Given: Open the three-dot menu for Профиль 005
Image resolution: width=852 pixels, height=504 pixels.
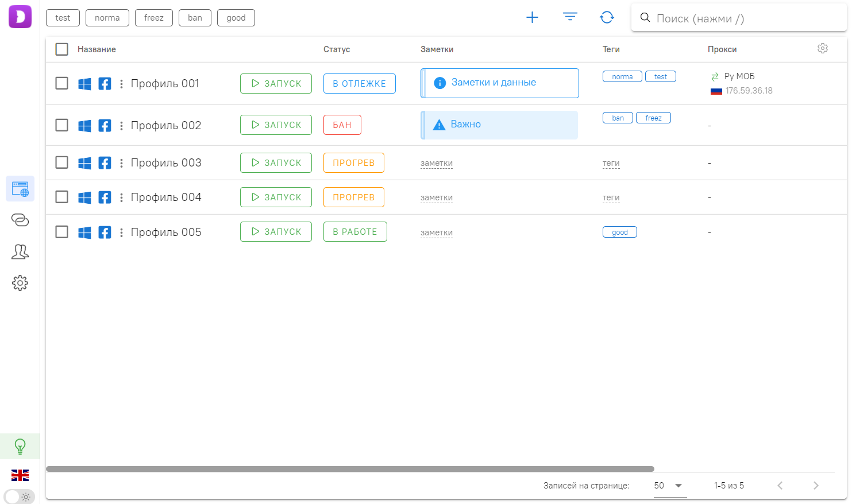Looking at the screenshot, I should point(121,232).
